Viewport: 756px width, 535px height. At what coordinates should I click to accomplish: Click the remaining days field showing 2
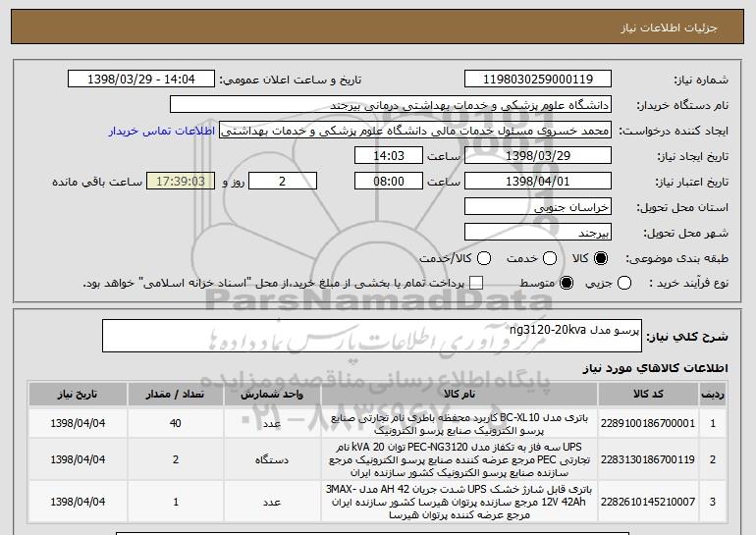(x=283, y=182)
